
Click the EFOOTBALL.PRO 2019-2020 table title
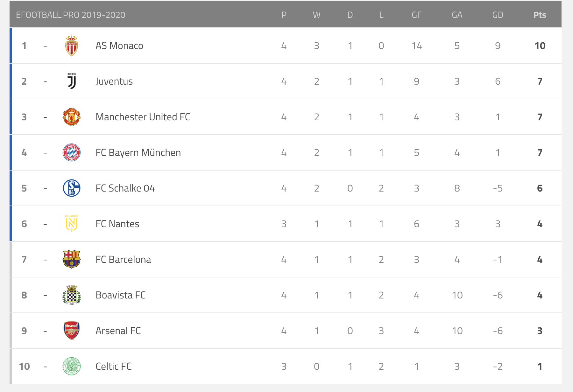71,15
